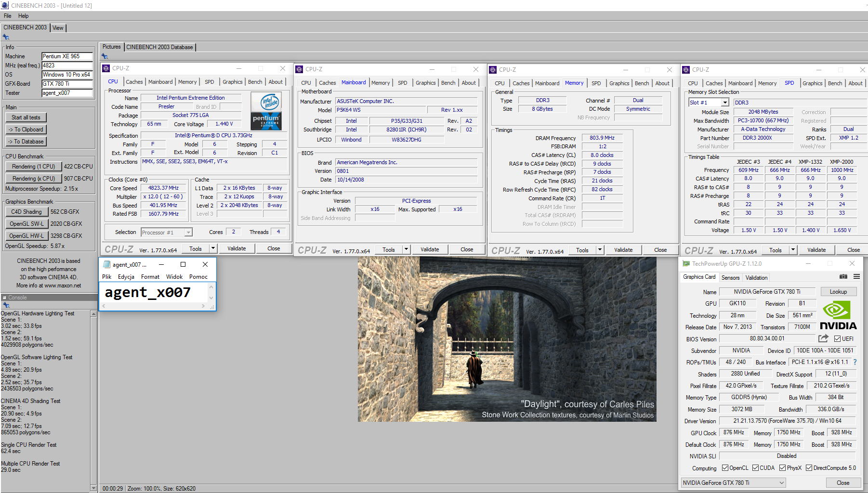Click the CPU-Z title icon of the SPD window

click(686, 70)
